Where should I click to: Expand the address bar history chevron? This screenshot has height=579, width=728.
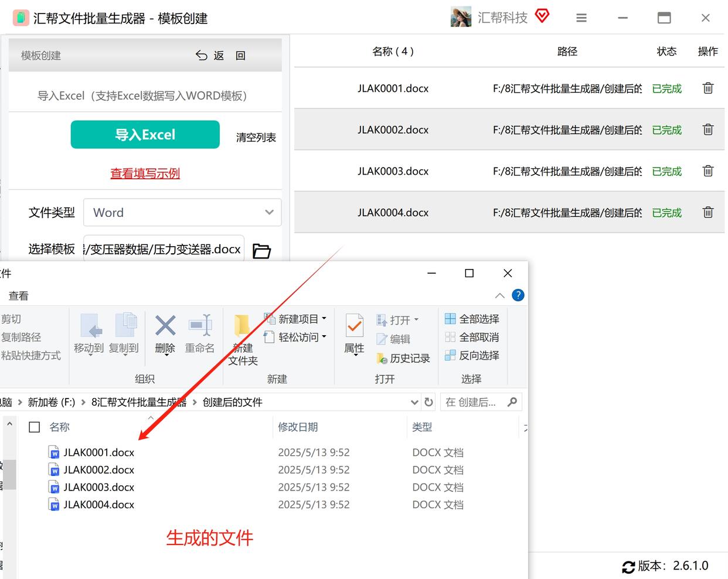click(x=414, y=402)
